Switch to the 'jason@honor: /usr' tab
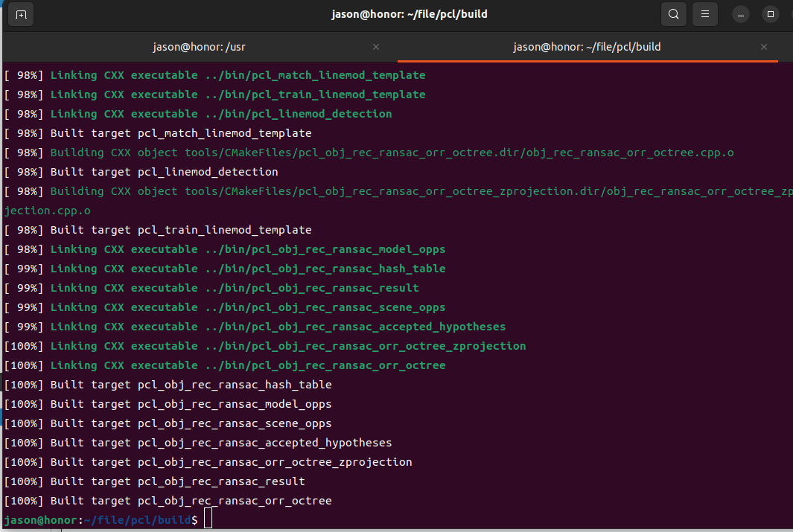The image size is (793, 532). click(199, 46)
